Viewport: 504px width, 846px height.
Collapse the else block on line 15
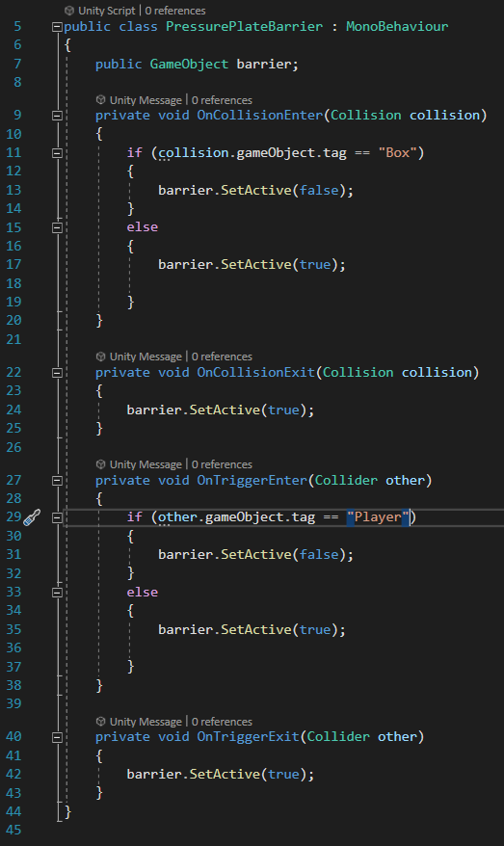(57, 227)
